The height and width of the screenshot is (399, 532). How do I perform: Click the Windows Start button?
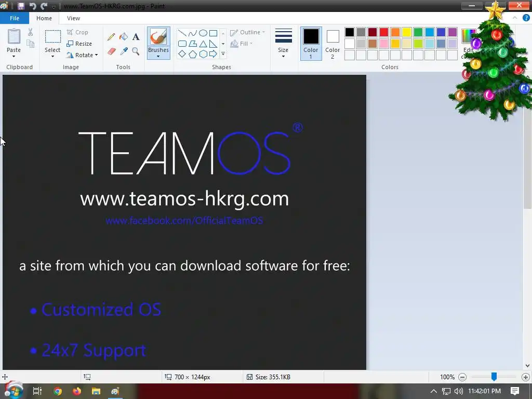tap(13, 391)
